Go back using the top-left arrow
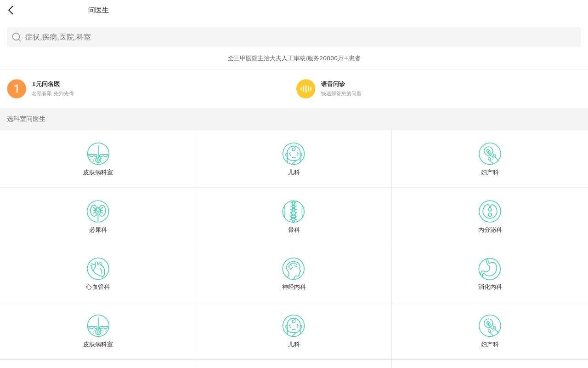This screenshot has height=368, width=588. click(11, 10)
